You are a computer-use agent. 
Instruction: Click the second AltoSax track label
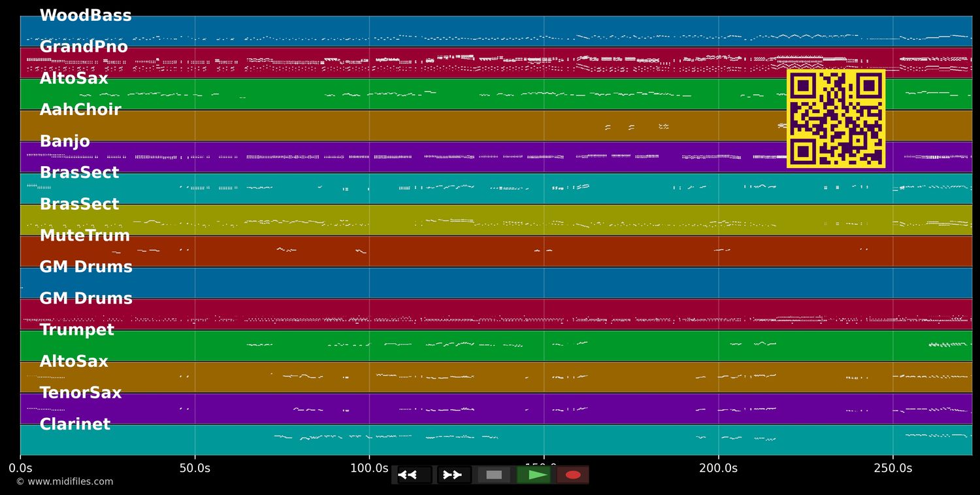73,361
